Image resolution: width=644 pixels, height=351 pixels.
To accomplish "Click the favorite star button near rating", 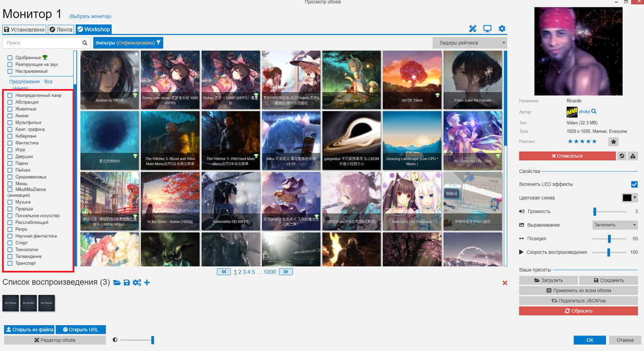I will point(613,142).
